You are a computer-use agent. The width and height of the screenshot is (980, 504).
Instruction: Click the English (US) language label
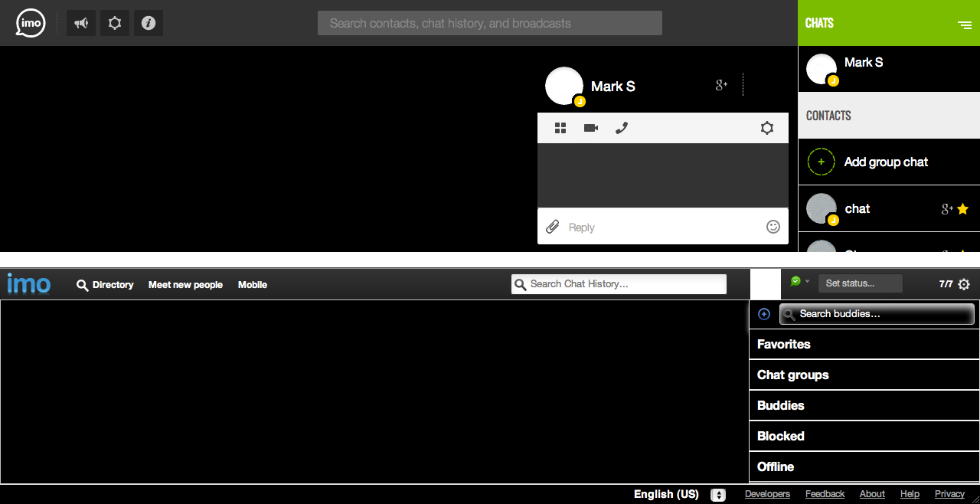coord(666,494)
